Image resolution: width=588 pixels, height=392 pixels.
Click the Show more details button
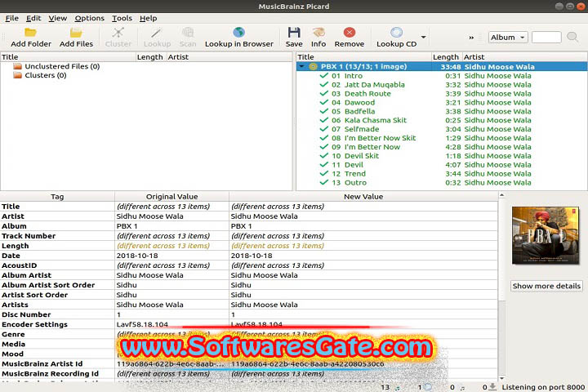(x=546, y=286)
